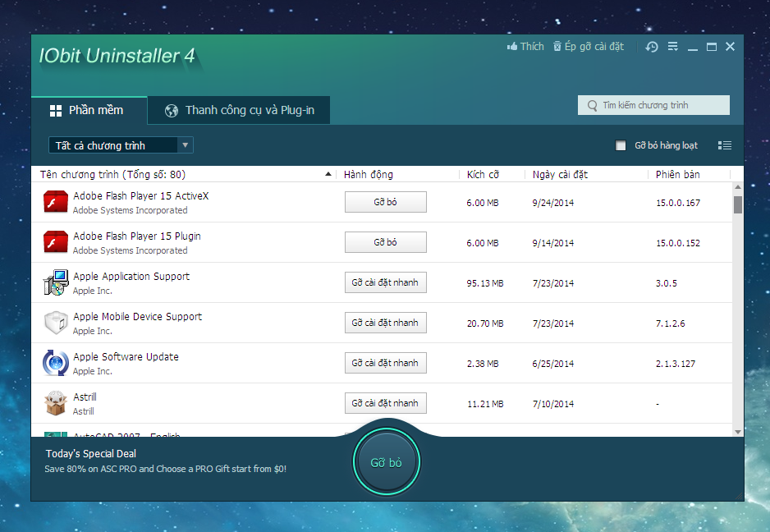Click the 11.21 MB size value
The width and height of the screenshot is (770, 532).
[x=485, y=404]
